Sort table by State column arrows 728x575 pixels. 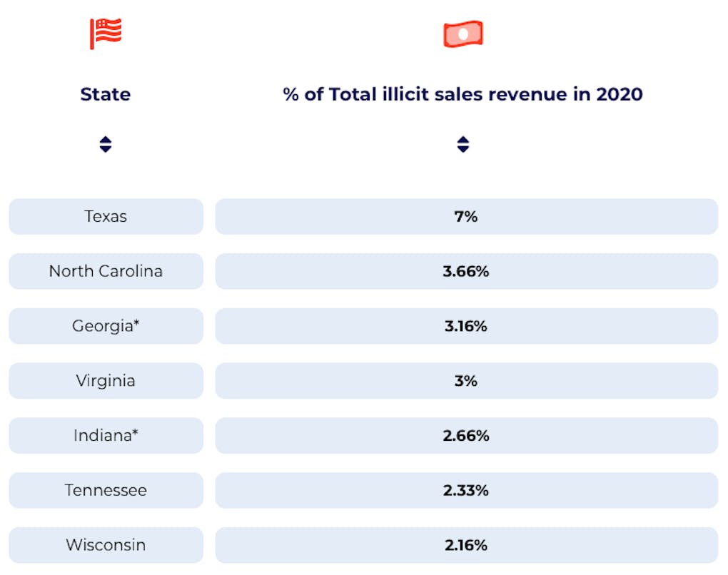click(106, 145)
